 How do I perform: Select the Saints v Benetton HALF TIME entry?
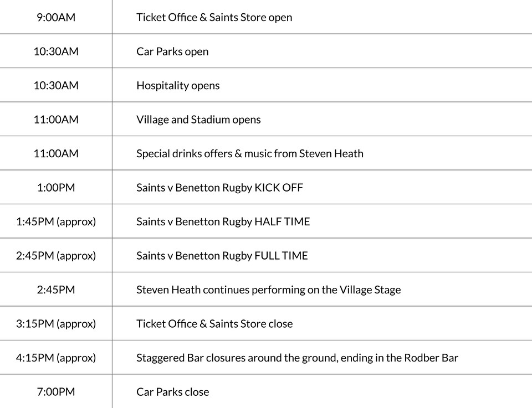click(223, 221)
